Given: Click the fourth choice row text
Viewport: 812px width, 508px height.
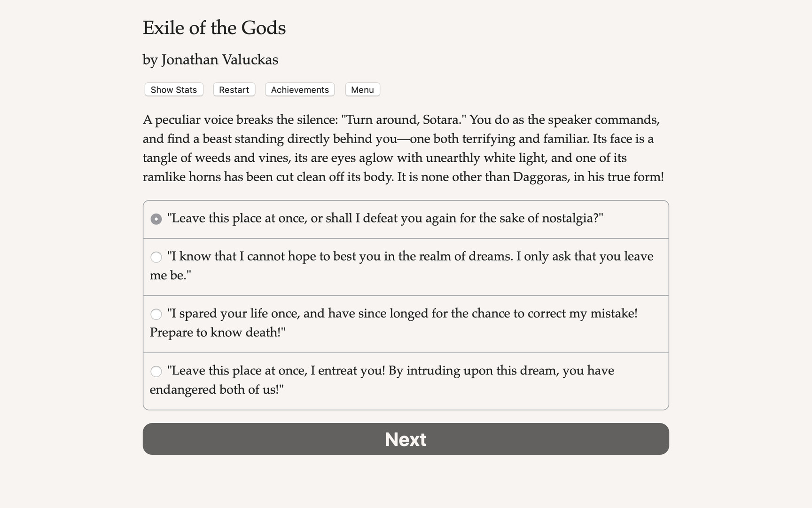Looking at the screenshot, I should (x=391, y=371).
